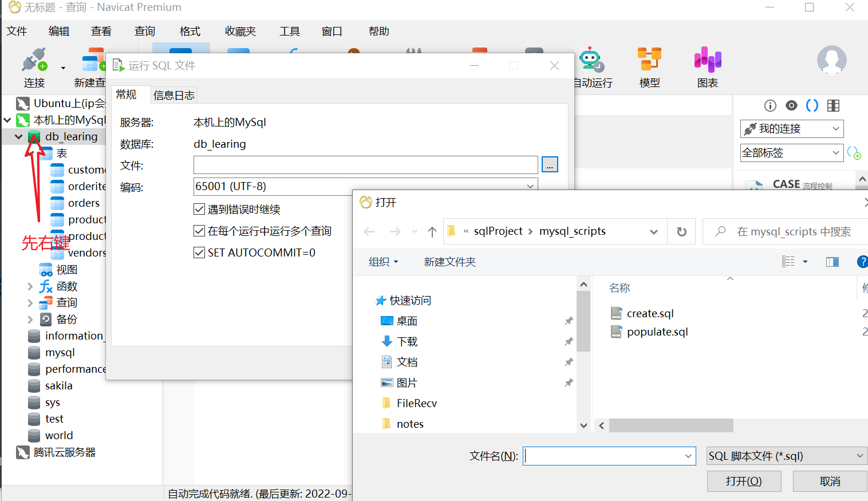Go forward in the Open dialog
Viewport: 868px width, 501px height.
pos(395,231)
